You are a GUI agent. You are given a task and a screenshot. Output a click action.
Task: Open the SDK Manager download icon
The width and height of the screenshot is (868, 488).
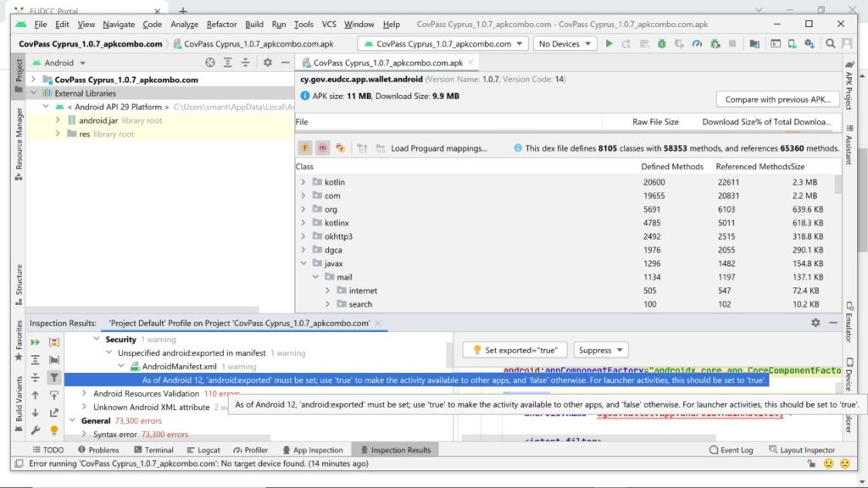point(810,44)
